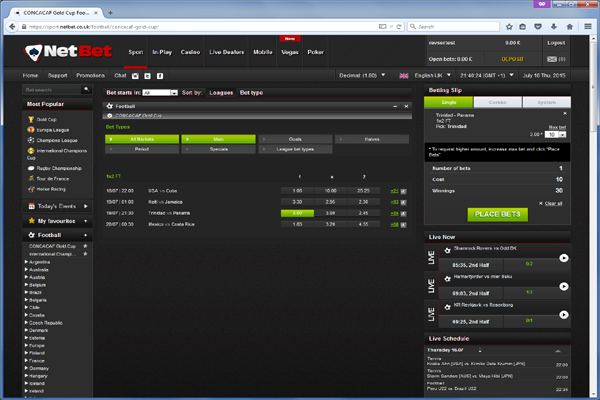Open the Casino tab
The image size is (600, 400).
tap(191, 52)
